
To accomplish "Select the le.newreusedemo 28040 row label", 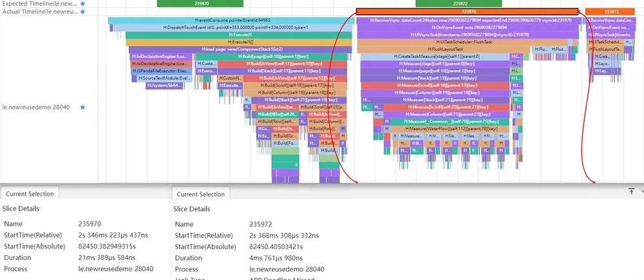I will point(36,107).
